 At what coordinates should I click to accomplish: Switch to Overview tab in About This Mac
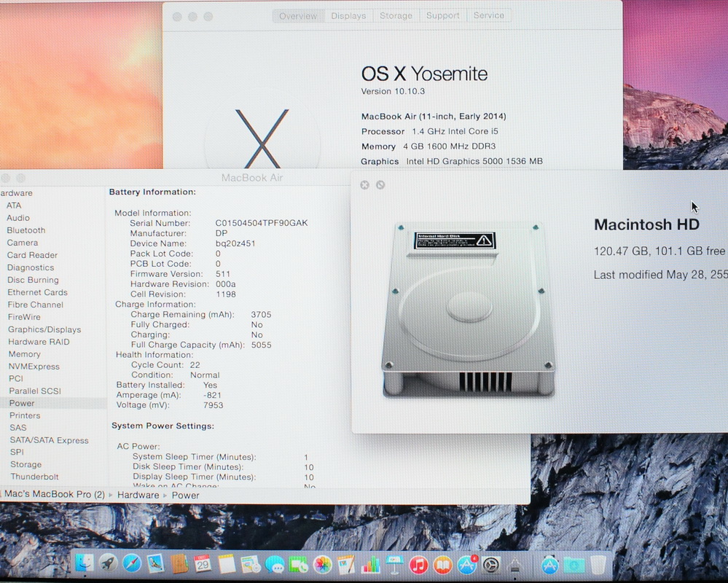pyautogui.click(x=298, y=16)
